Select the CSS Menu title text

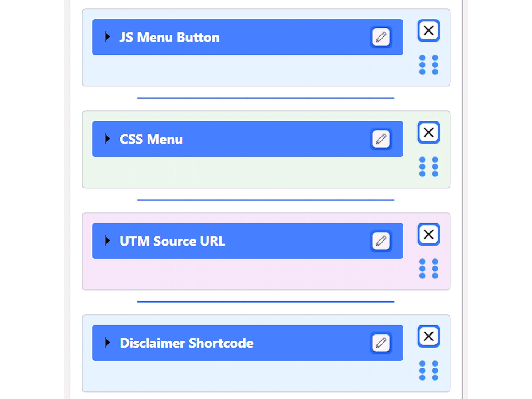pos(151,139)
